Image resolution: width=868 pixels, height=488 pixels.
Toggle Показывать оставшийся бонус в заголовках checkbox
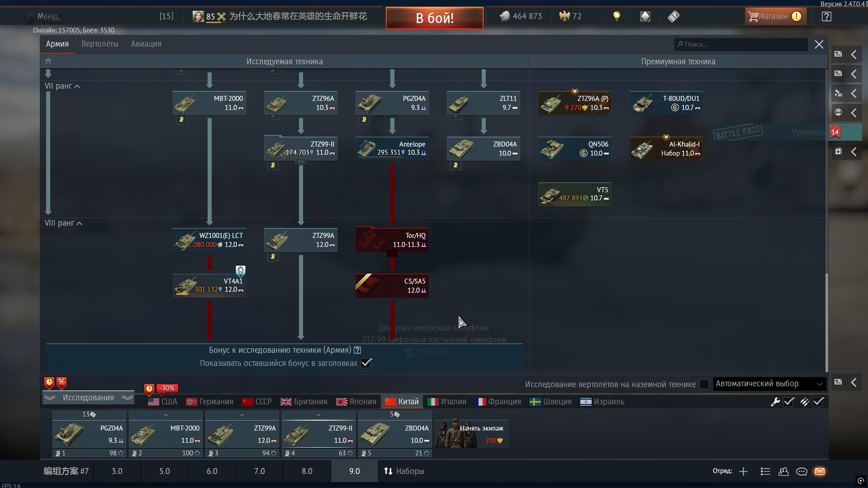click(x=366, y=363)
